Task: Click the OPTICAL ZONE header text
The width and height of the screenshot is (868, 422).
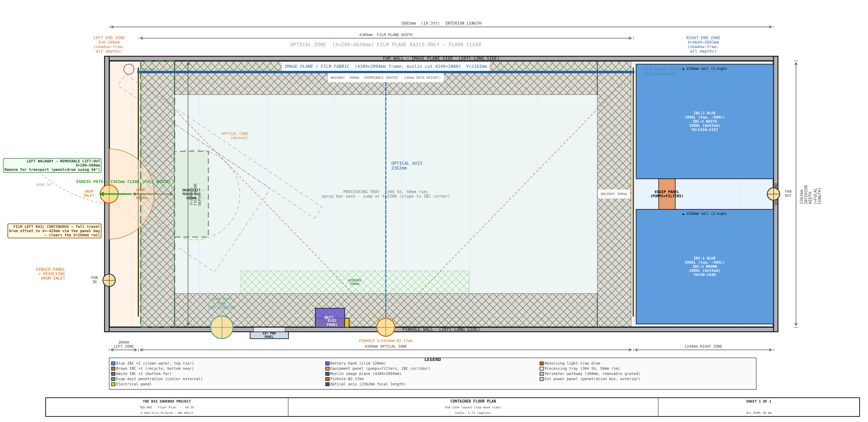Action: point(386,45)
